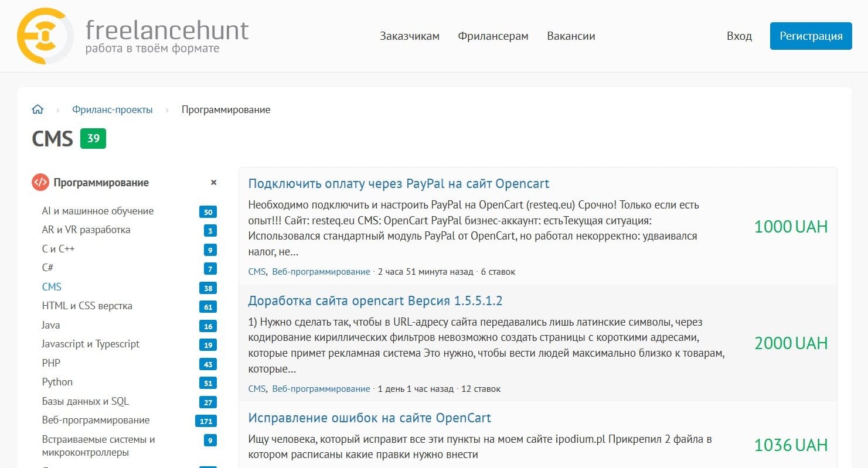The height and width of the screenshot is (468, 868).
Task: Click the home icon in the breadcrumbs
Action: (x=38, y=109)
